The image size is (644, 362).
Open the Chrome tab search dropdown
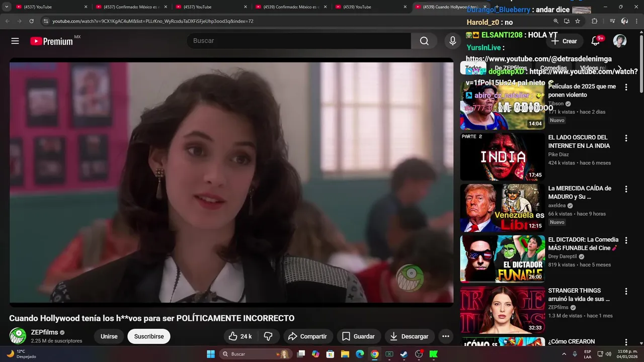[x=7, y=7]
